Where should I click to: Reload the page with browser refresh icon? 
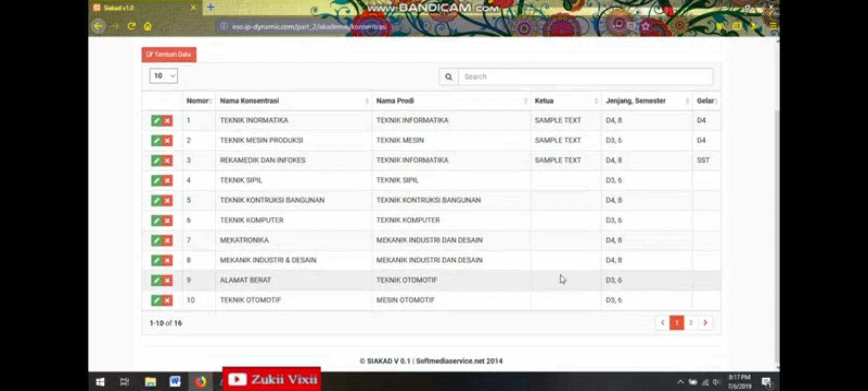[x=131, y=26]
